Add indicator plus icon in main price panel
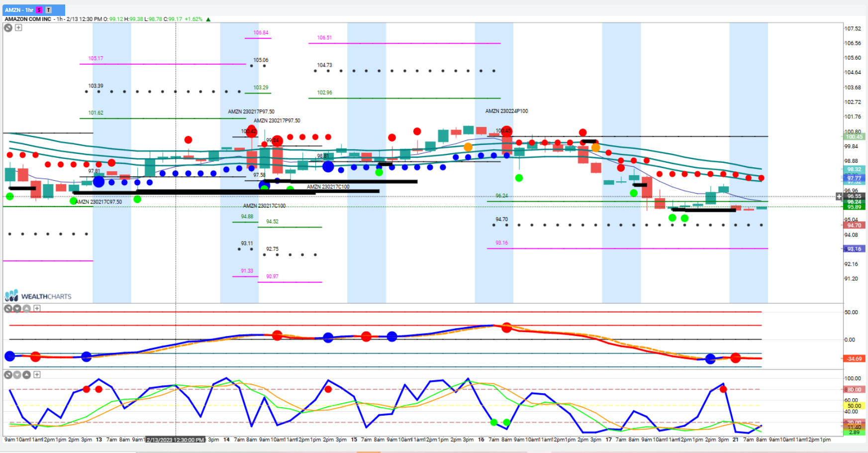The height and width of the screenshot is (453, 868). 18,28
